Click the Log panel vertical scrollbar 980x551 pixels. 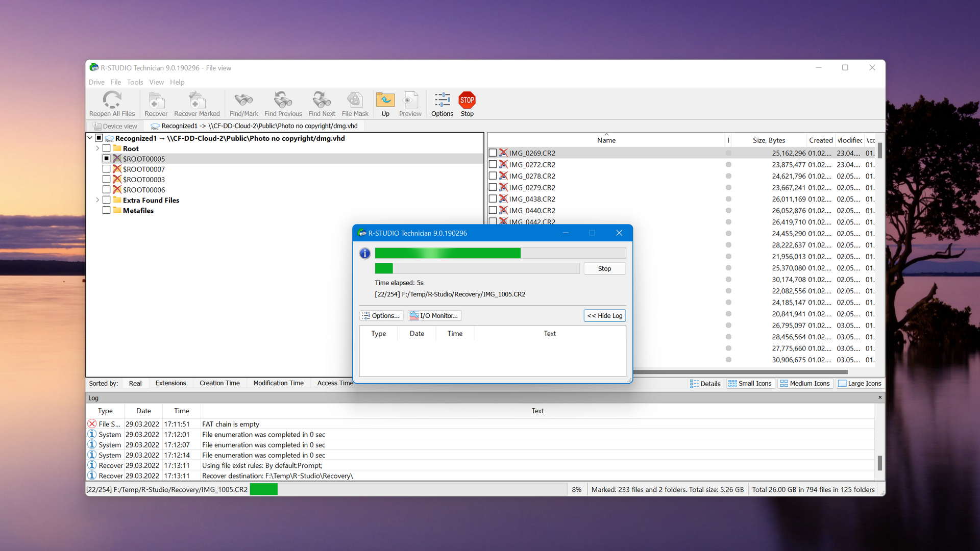879,463
